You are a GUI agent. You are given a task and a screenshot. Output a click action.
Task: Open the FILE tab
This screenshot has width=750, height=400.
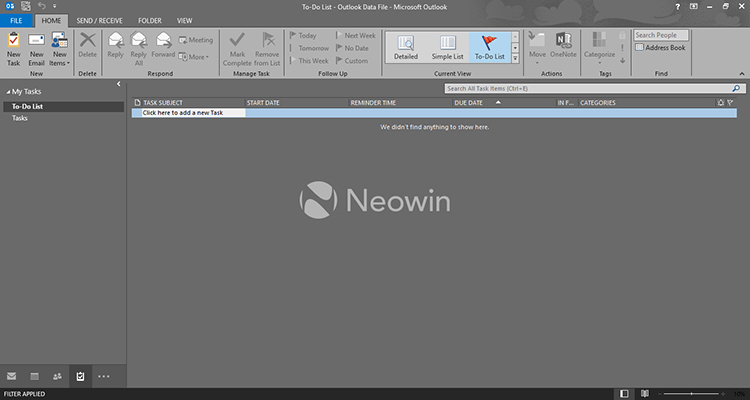tap(16, 21)
